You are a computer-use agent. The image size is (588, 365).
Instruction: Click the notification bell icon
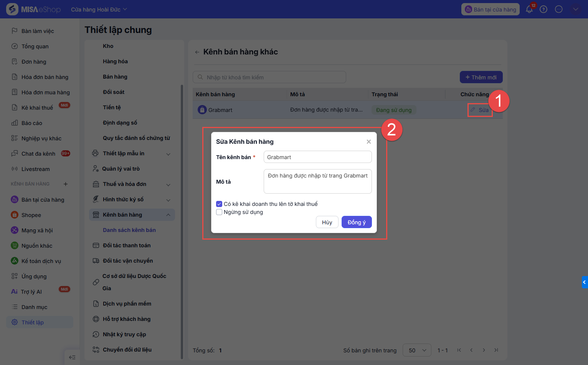[529, 10]
